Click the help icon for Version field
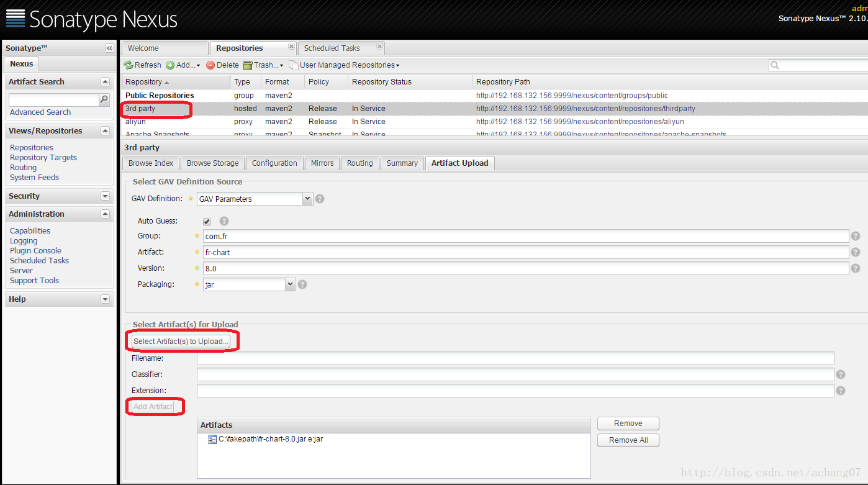Screen dimensions: 868x485 (856, 268)
